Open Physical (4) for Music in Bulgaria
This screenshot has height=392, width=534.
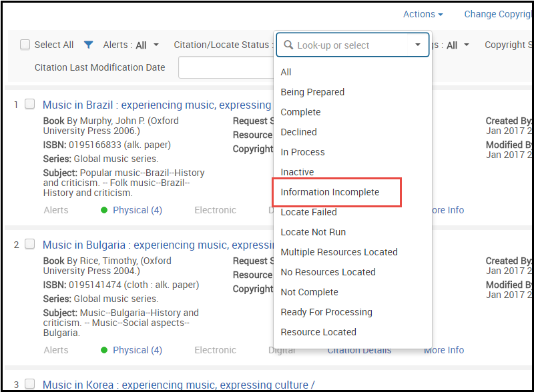tap(138, 350)
